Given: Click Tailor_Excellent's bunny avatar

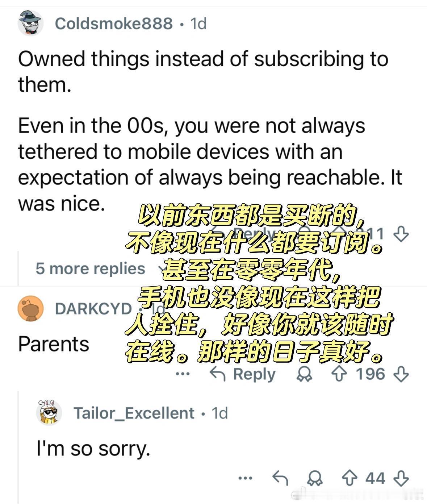Looking at the screenshot, I should coord(49,413).
